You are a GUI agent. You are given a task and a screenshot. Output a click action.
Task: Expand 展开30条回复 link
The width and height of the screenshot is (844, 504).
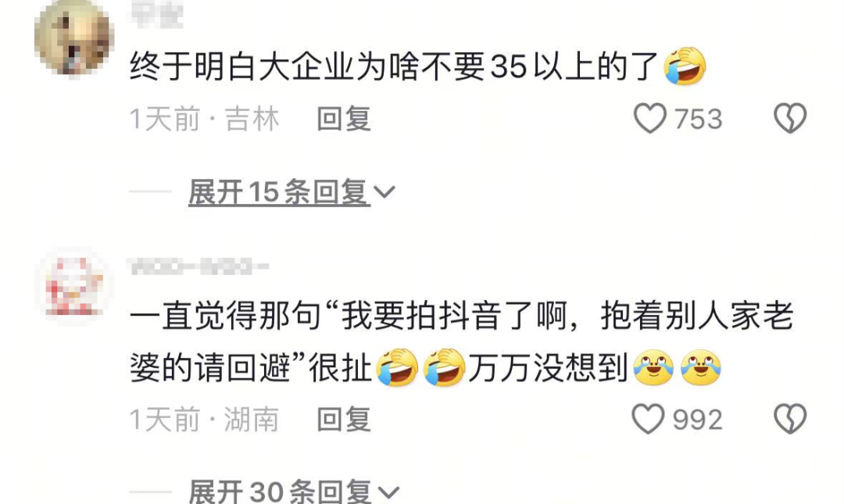coord(280,491)
